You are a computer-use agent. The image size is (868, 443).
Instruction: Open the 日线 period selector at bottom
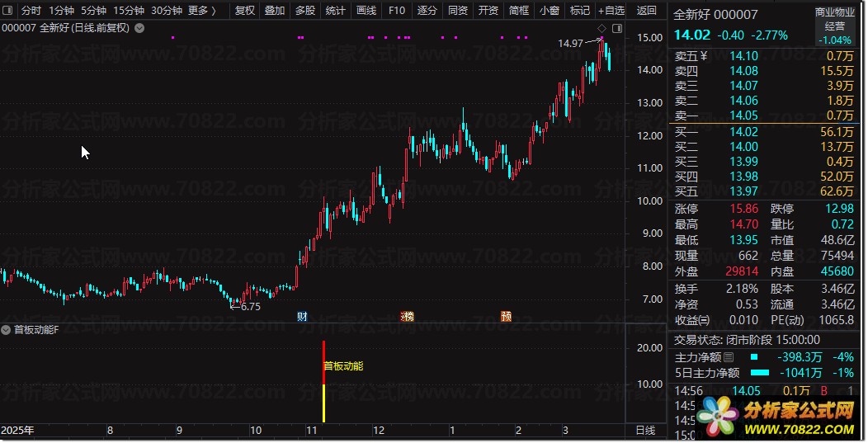(x=645, y=431)
